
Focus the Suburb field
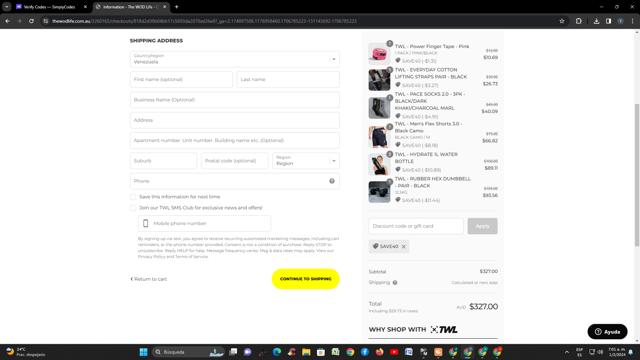click(x=163, y=161)
